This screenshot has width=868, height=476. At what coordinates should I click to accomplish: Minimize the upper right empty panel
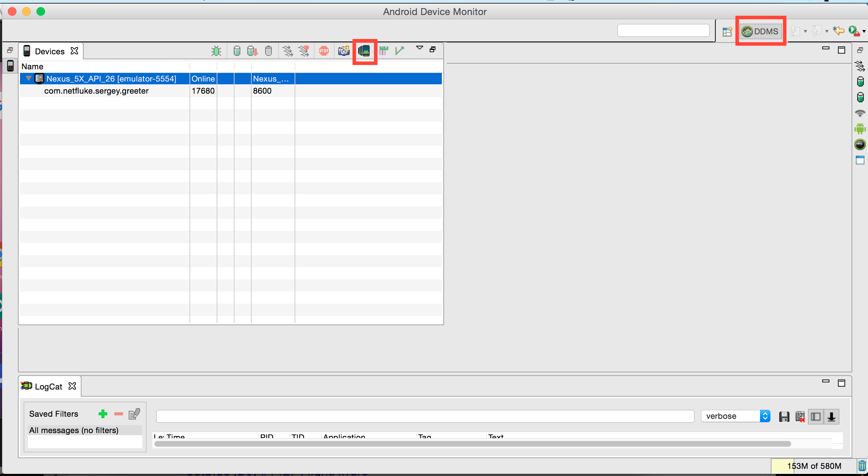tap(826, 48)
